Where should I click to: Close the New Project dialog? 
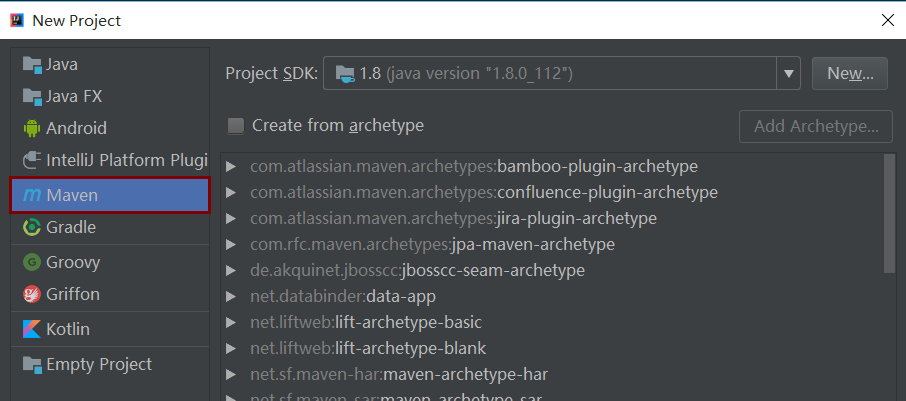pyautogui.click(x=888, y=20)
